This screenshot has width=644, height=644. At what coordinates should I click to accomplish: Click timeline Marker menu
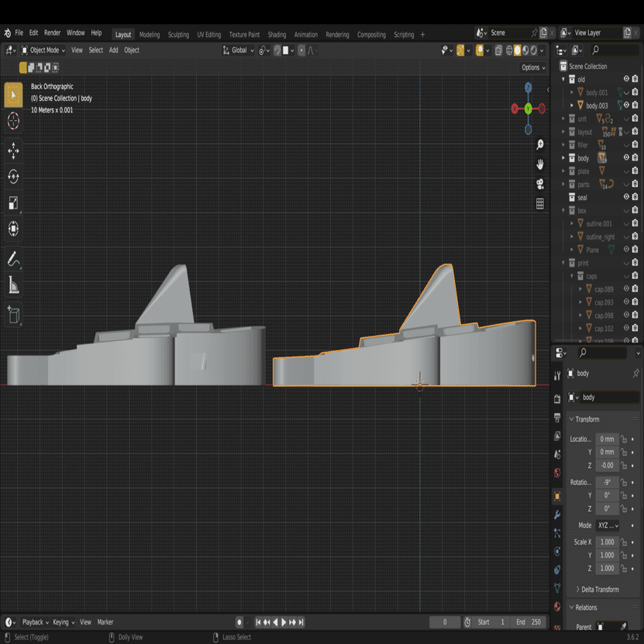coord(105,622)
